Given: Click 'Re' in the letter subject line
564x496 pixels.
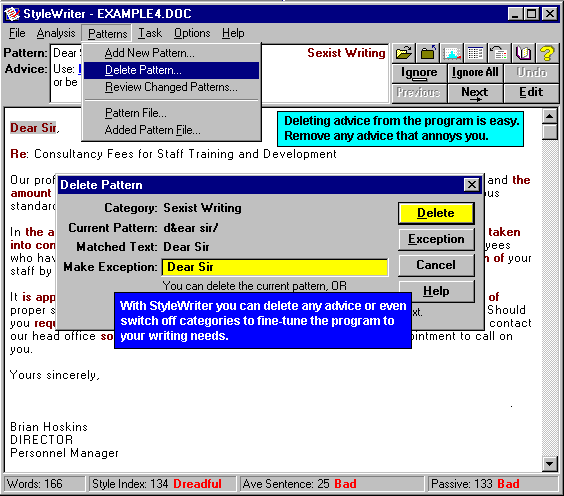Looking at the screenshot, I should pyautogui.click(x=19, y=154).
